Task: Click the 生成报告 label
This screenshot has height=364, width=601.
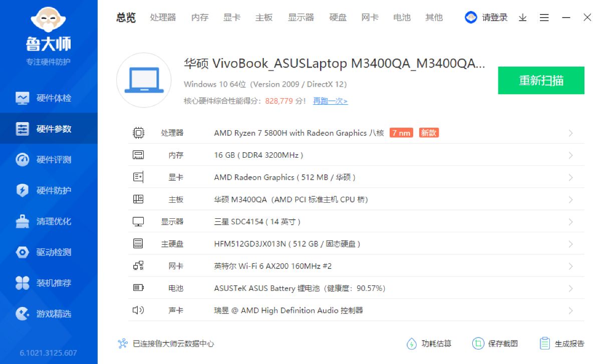Action: tap(570, 343)
